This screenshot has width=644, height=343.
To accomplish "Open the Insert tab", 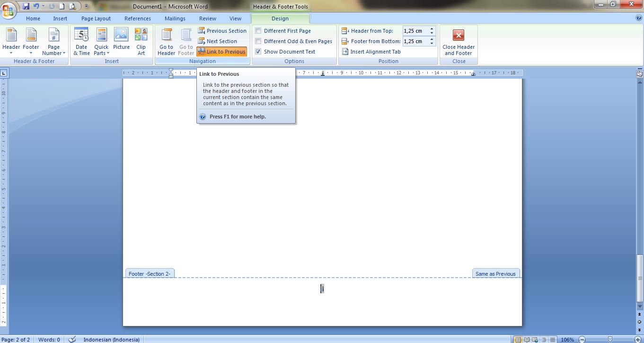I will [x=60, y=18].
